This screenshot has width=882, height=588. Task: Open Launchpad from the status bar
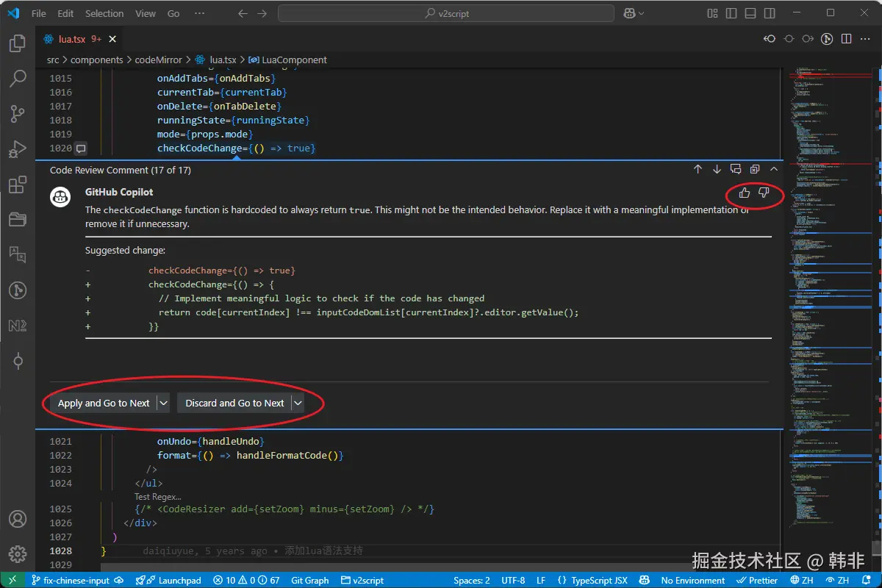[168, 580]
